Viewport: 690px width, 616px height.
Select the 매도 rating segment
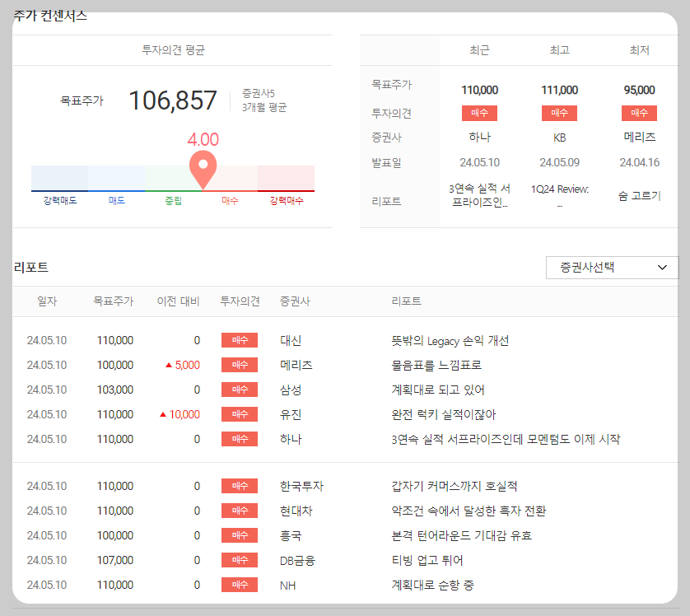tap(117, 179)
